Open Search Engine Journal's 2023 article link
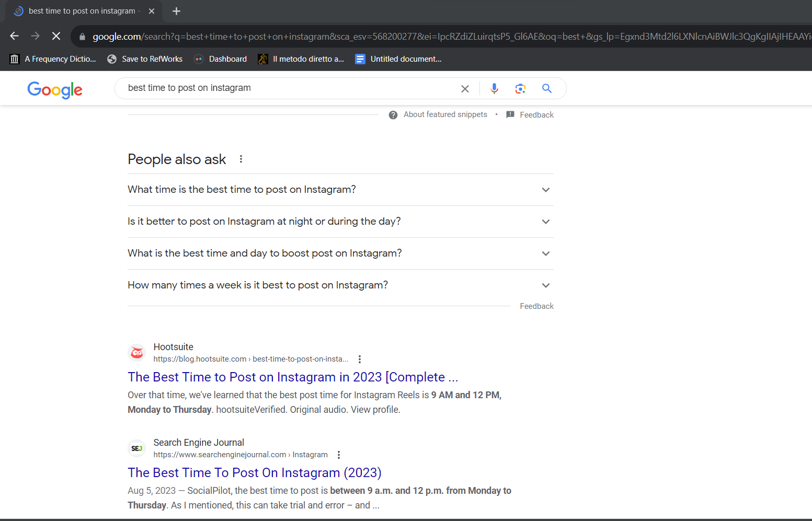Image resolution: width=812 pixels, height=521 pixels. pos(255,473)
